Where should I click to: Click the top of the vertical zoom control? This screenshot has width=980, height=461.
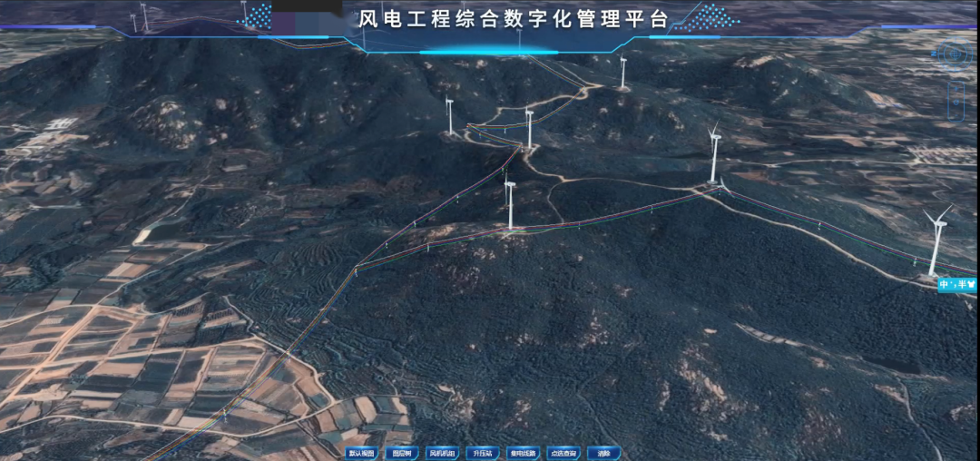pos(956,86)
